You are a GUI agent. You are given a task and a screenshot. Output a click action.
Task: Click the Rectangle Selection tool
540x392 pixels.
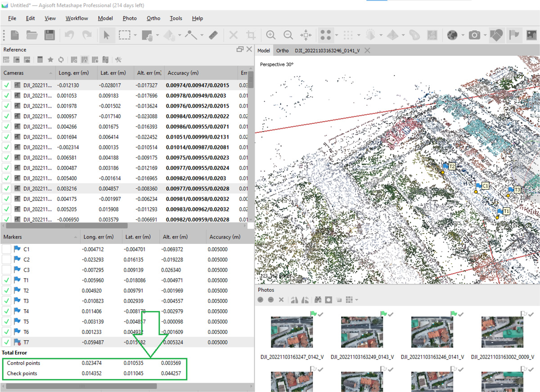124,35
